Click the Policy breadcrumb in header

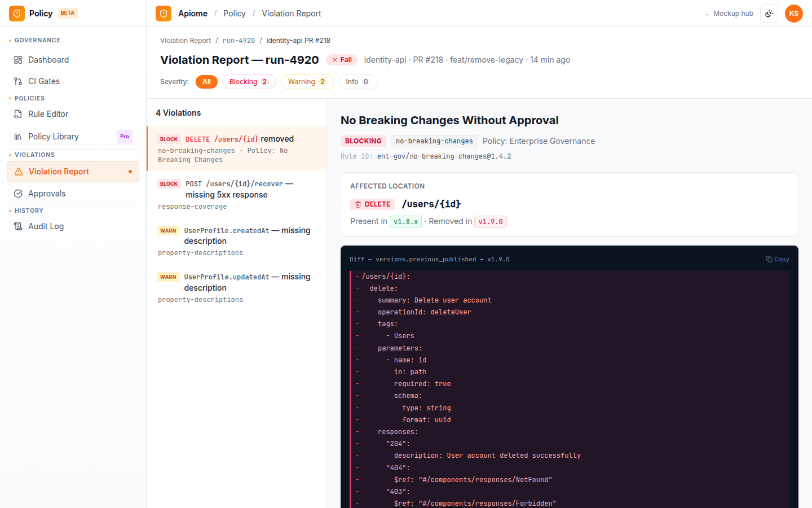(x=235, y=14)
